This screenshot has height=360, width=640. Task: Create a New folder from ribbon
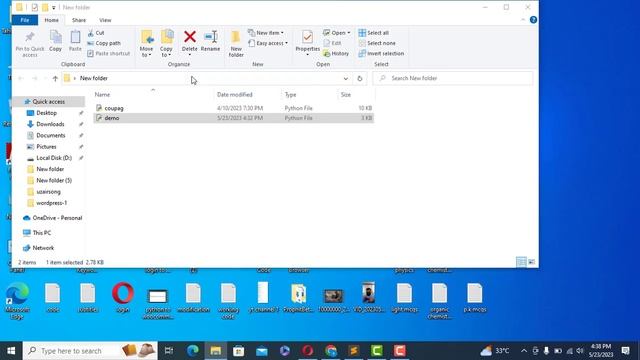(x=236, y=44)
